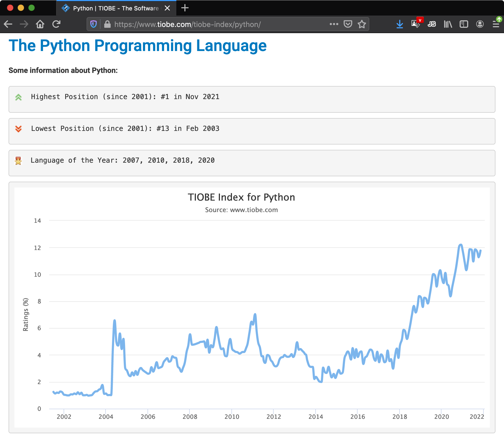
Task: Click the 2018 x-axis label
Action: pos(400,417)
